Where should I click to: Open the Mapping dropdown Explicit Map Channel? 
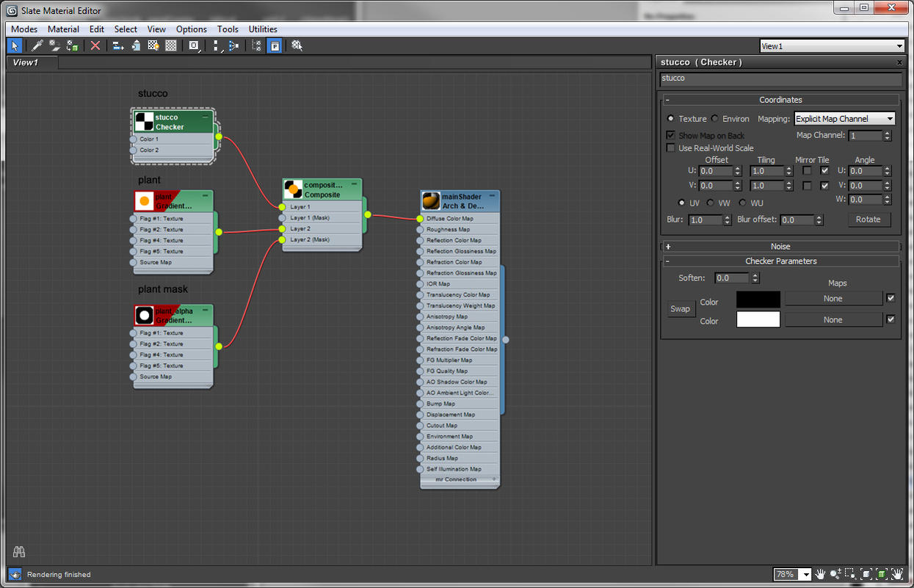[844, 119]
